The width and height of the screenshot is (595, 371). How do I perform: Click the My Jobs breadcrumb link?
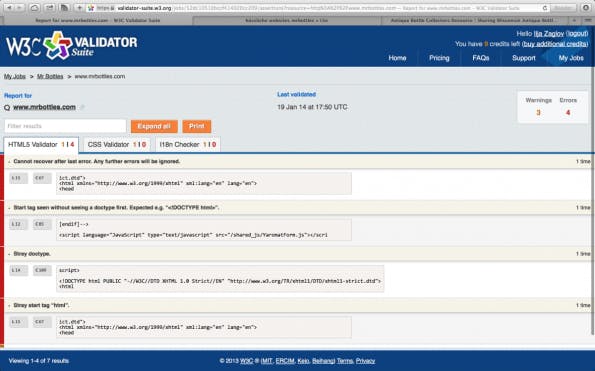[x=15, y=77]
